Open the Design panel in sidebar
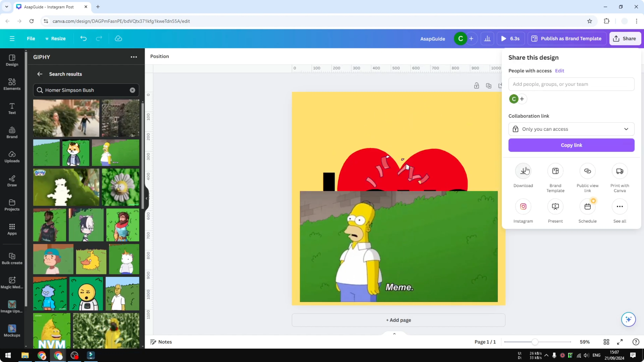The image size is (644, 362). 12,61
